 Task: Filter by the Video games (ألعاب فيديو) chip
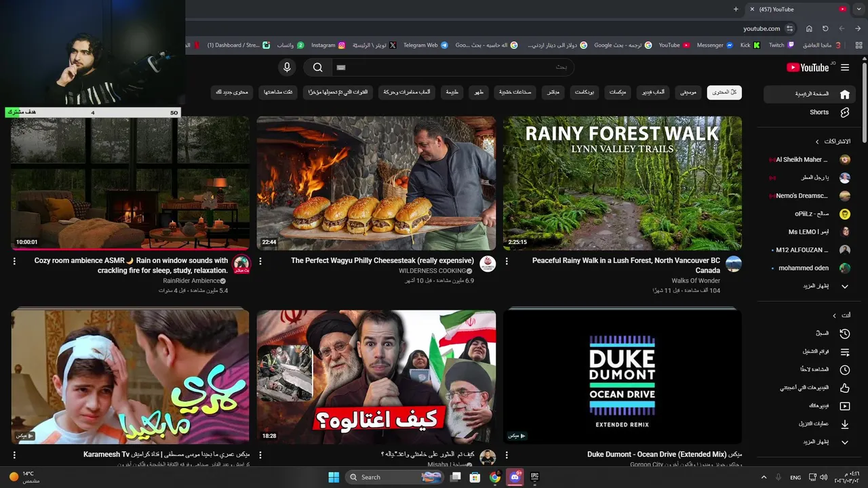click(x=652, y=92)
